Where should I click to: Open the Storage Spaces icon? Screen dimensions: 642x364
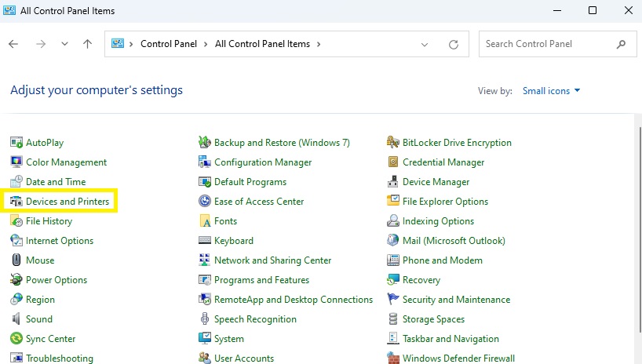click(x=393, y=319)
